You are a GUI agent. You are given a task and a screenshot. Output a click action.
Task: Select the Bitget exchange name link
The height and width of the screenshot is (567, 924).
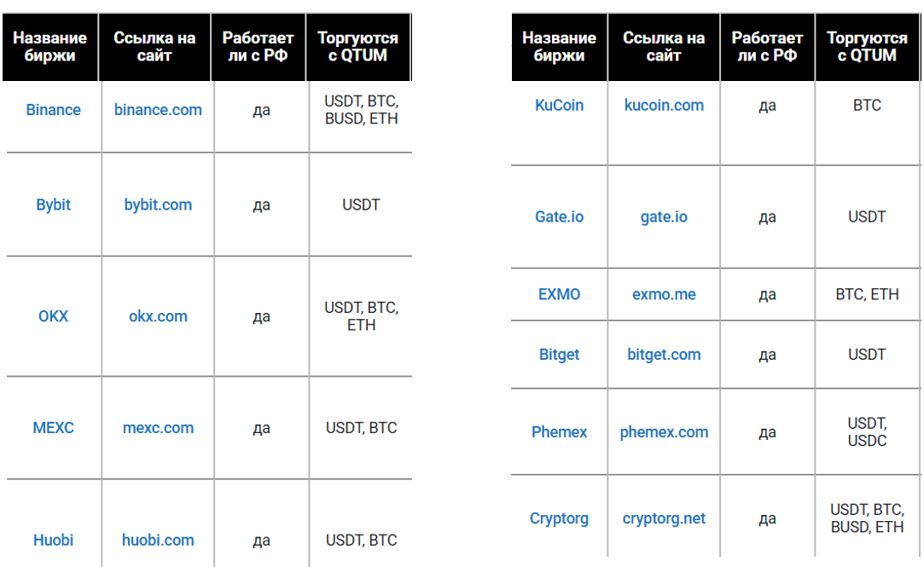click(559, 355)
